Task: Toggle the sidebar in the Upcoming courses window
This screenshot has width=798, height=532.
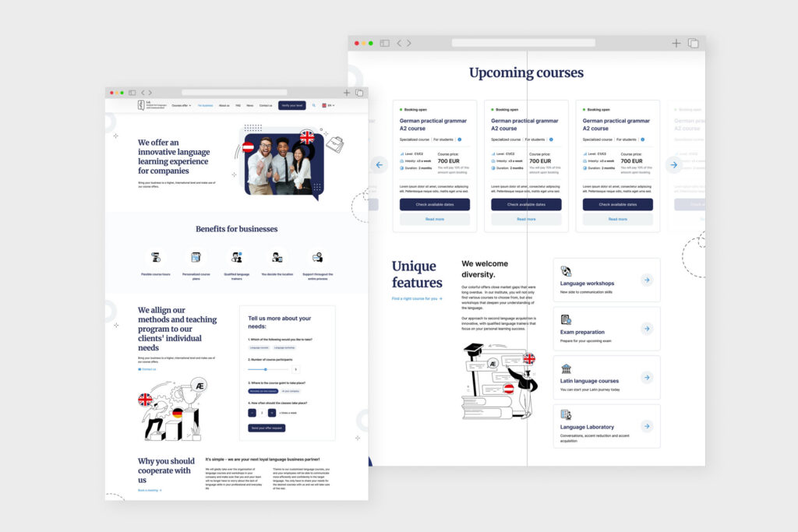Action: point(385,44)
